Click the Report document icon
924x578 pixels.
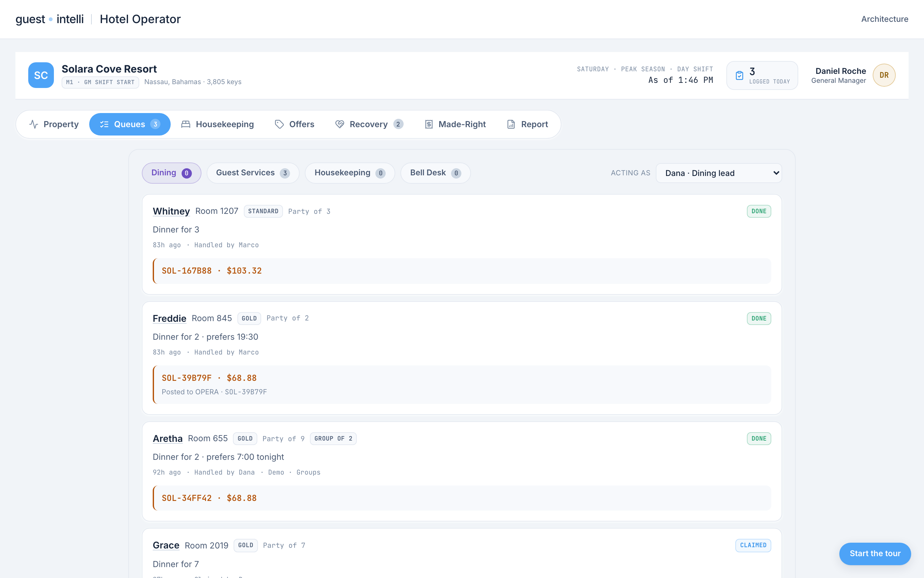point(511,124)
